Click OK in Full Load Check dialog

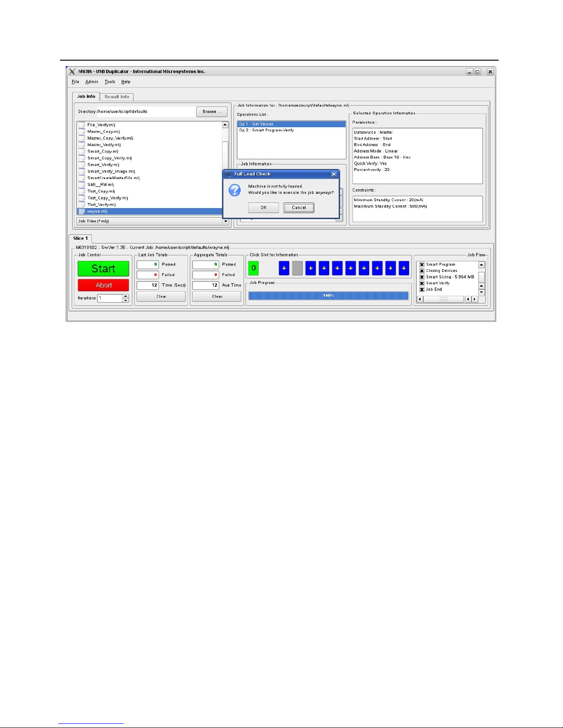coord(263,208)
